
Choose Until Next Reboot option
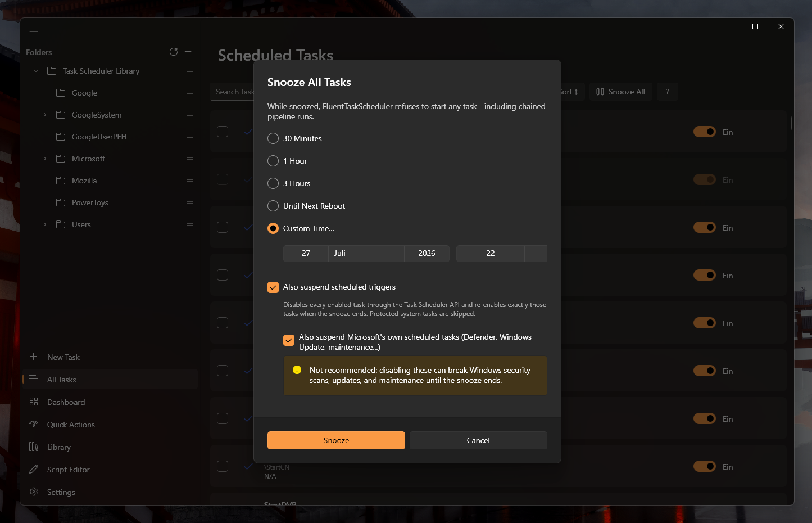tap(273, 206)
